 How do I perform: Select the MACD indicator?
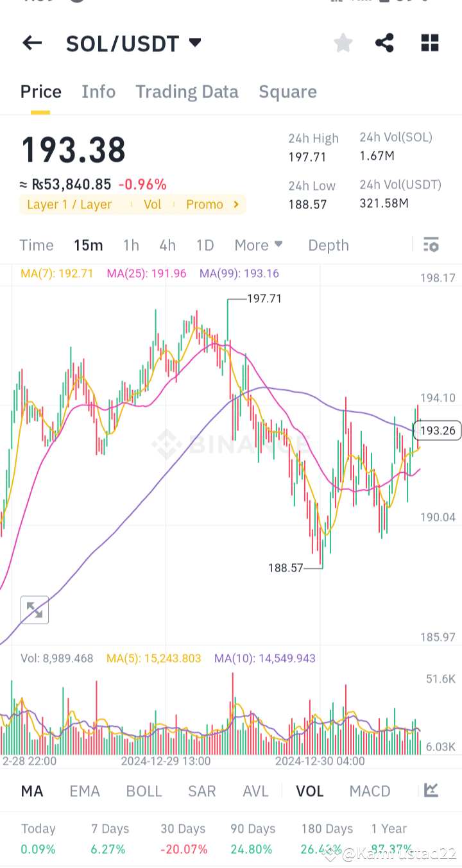coord(370,790)
